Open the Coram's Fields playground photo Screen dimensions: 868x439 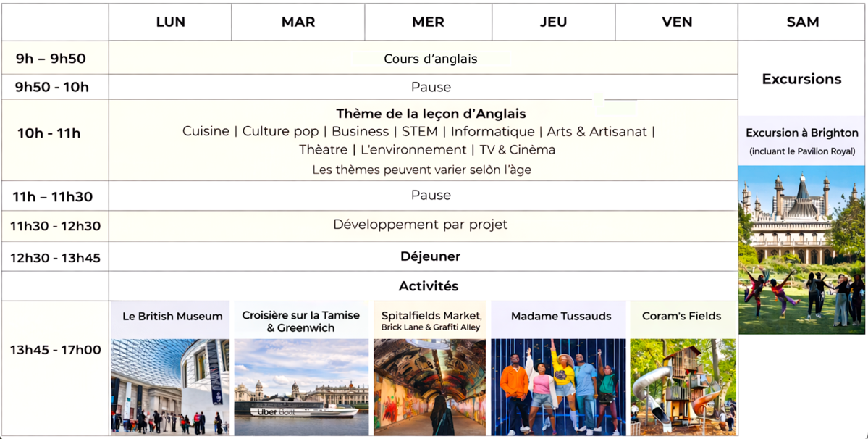pyautogui.click(x=682, y=386)
